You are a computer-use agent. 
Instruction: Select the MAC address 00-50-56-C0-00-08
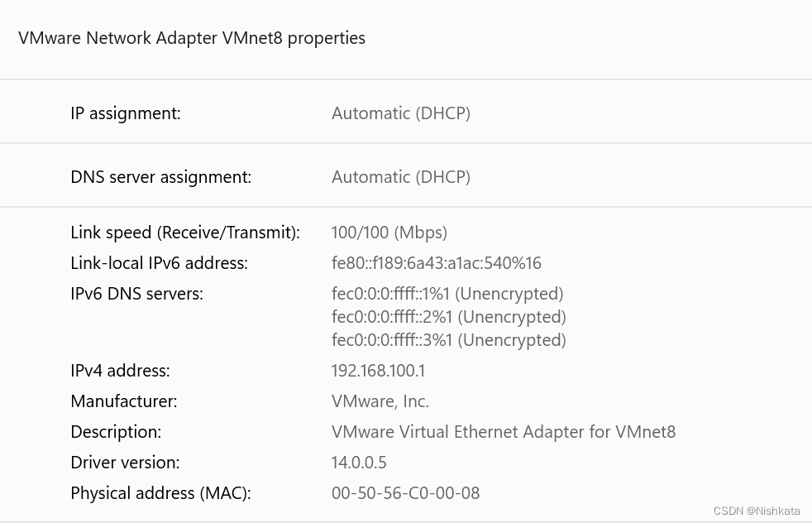[x=405, y=492]
